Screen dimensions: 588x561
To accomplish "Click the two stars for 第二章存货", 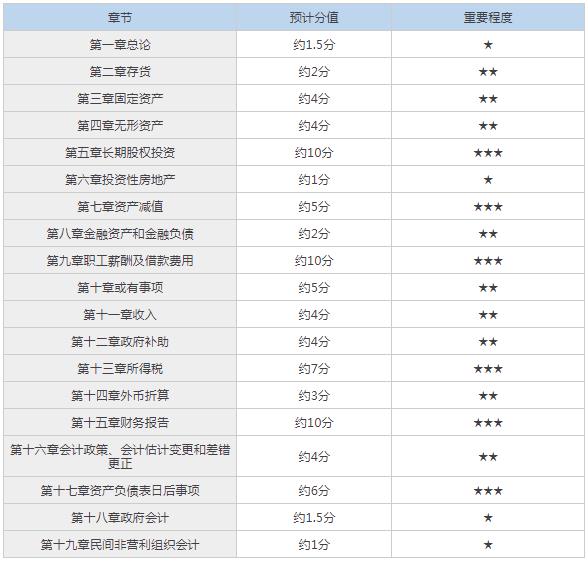I will tap(488, 72).
